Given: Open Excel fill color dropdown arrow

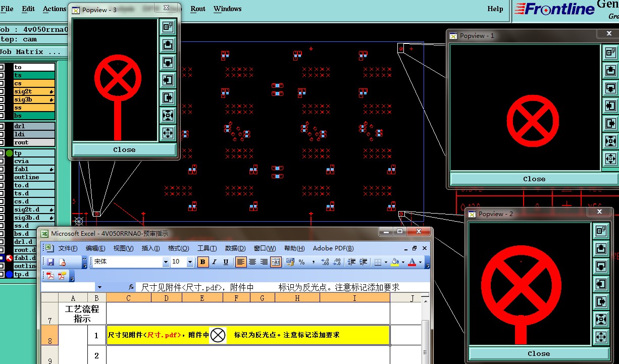Looking at the screenshot, I should [x=403, y=262].
